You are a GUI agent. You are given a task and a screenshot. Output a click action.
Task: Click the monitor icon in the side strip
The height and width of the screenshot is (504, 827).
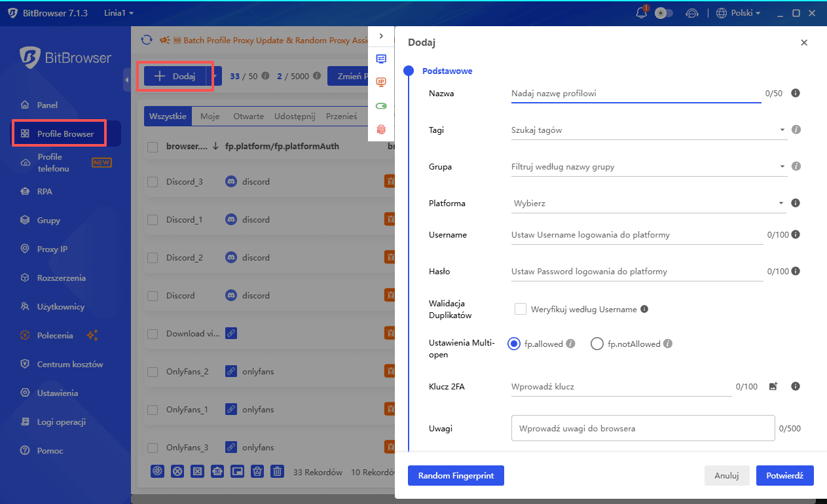381,59
